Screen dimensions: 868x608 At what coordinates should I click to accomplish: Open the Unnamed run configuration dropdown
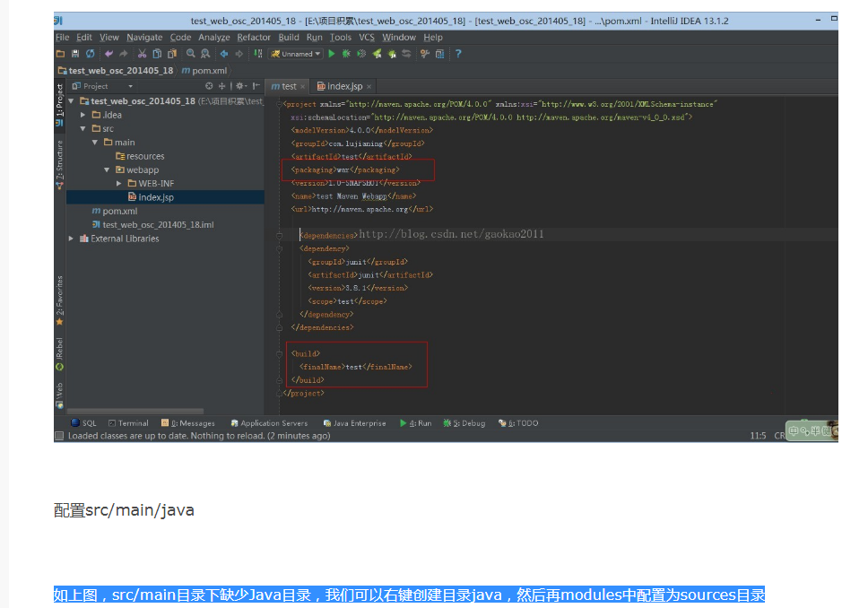pos(296,54)
